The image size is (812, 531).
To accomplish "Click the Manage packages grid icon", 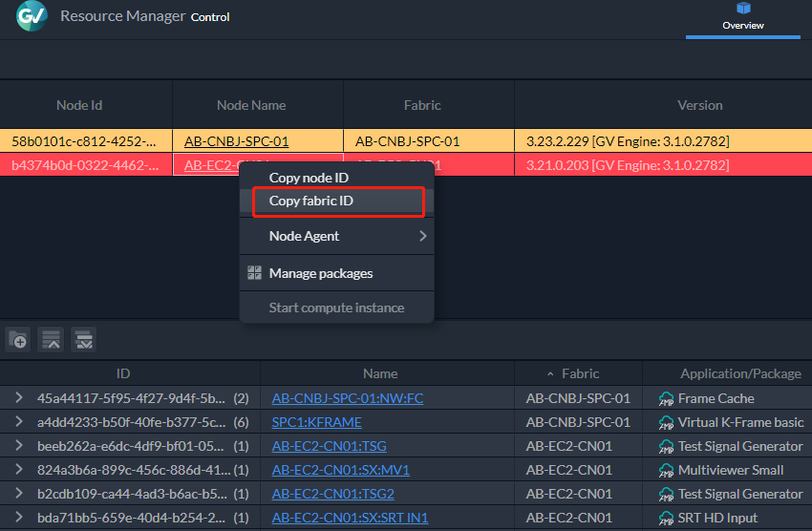I will point(254,273).
